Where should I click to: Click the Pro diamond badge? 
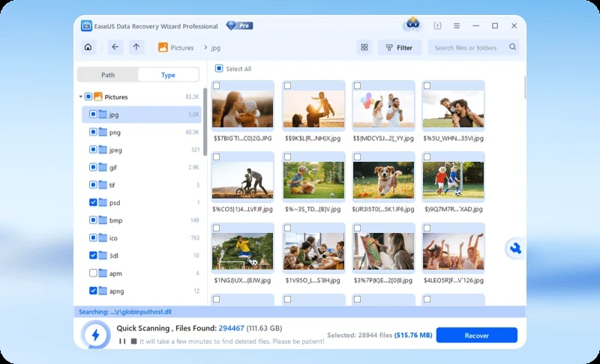(239, 25)
